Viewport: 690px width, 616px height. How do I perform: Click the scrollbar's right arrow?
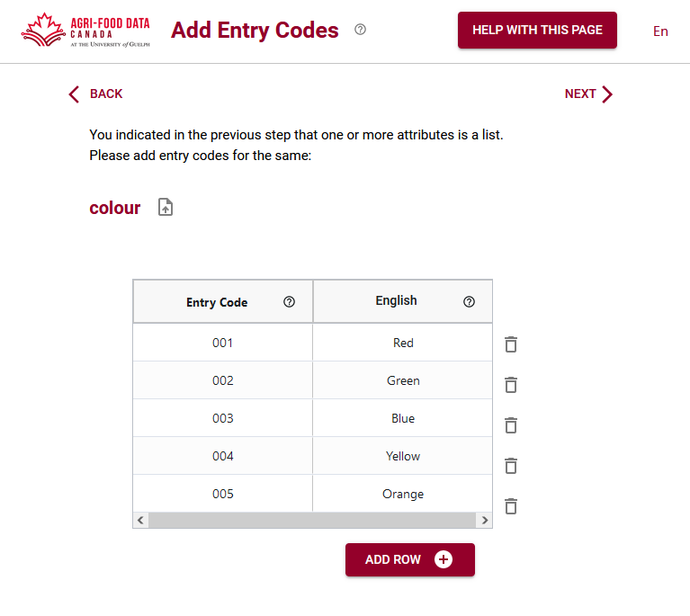pyautogui.click(x=485, y=520)
